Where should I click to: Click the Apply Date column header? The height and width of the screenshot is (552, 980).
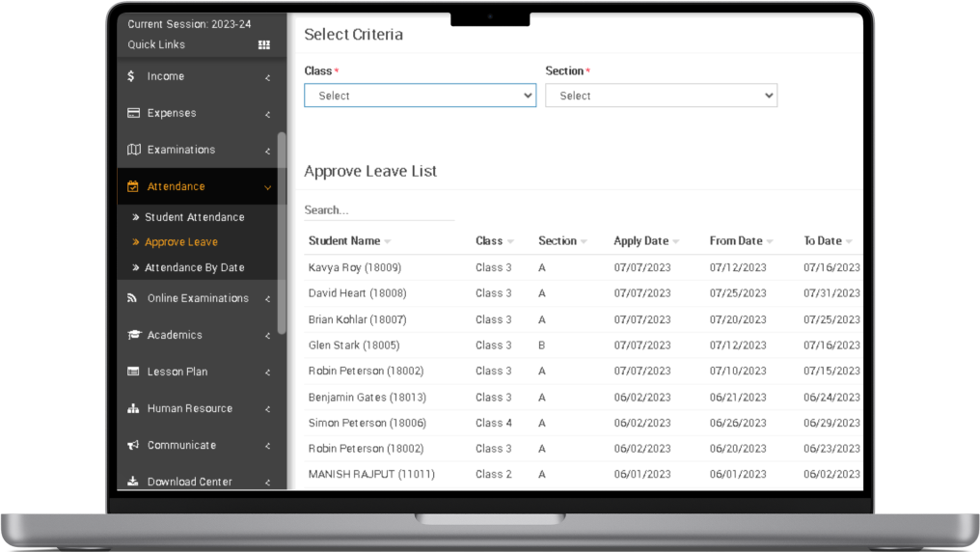click(x=641, y=241)
